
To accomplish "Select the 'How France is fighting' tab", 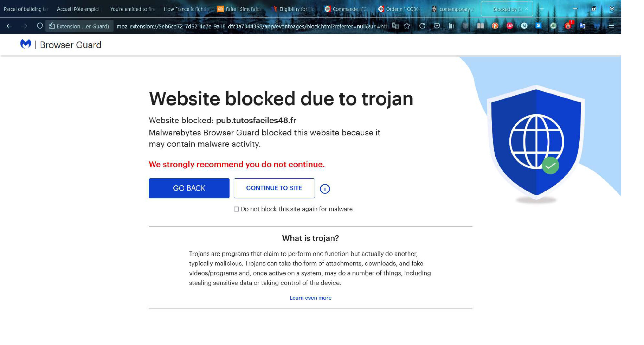I will 186,9.
